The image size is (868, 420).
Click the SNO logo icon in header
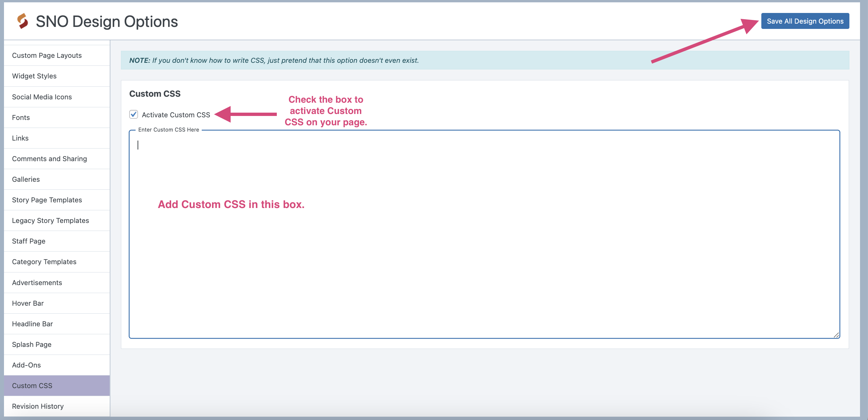pos(23,21)
